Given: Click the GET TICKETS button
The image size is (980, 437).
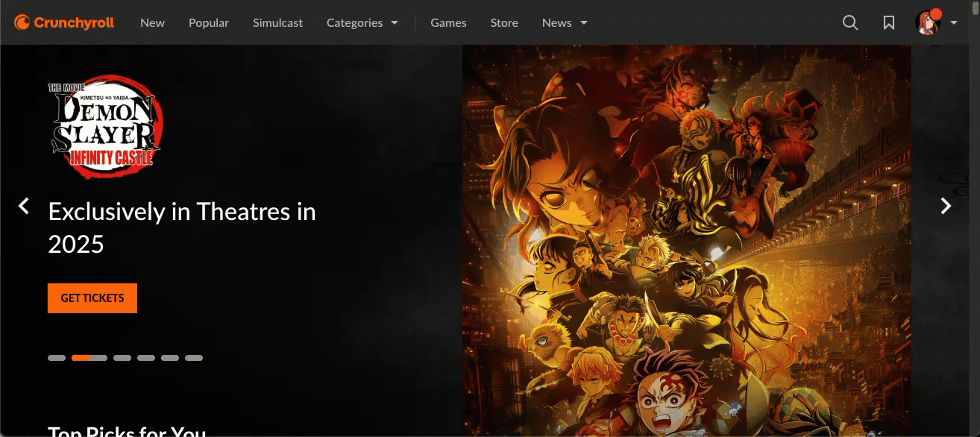Looking at the screenshot, I should tap(92, 298).
